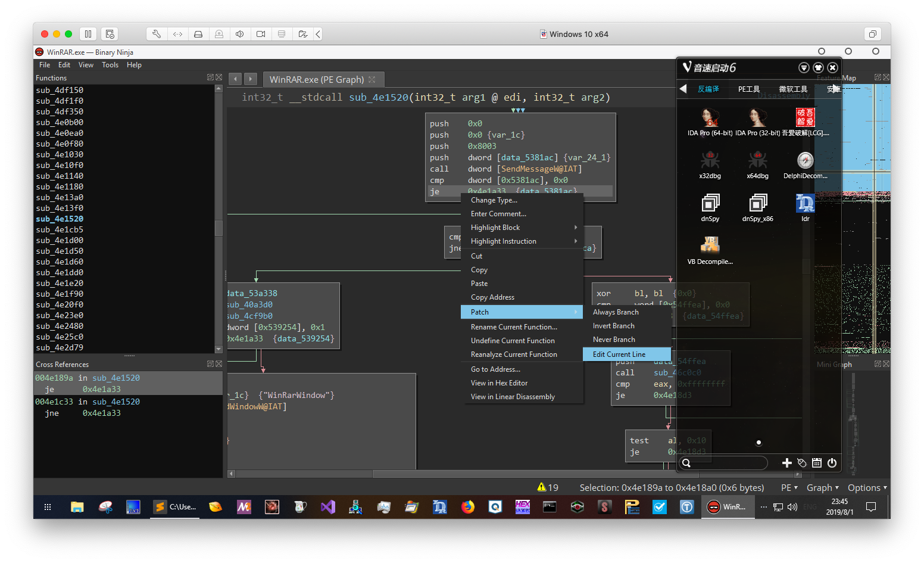Expand the Highlight Instruction submenu
This screenshot has width=924, height=563.
(x=522, y=241)
